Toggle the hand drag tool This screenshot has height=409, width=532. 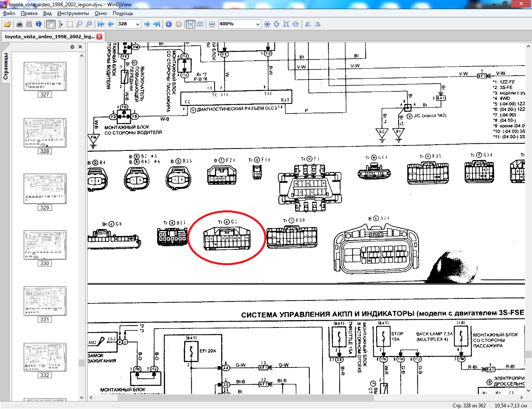(x=51, y=24)
